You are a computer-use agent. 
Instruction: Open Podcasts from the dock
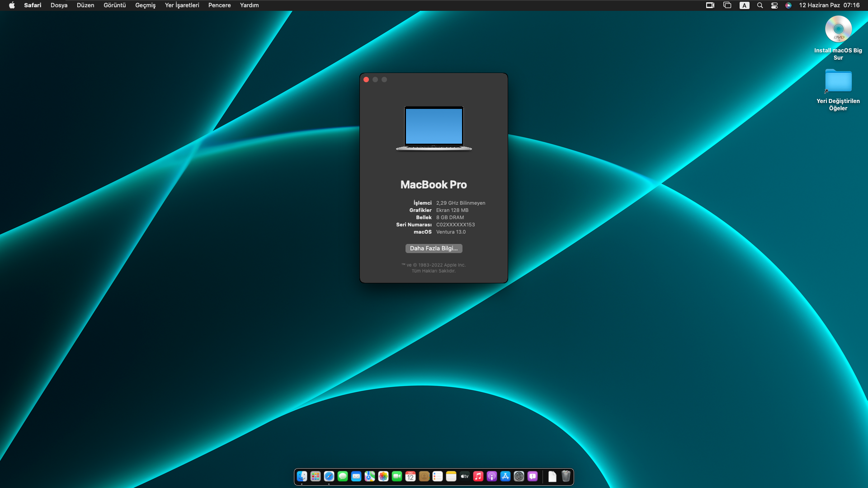coord(492,476)
